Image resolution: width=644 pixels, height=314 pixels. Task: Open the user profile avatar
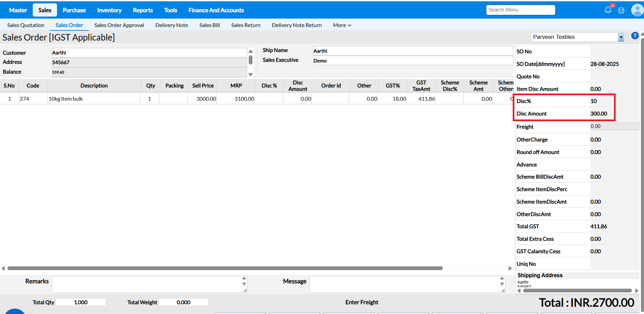[x=637, y=10]
